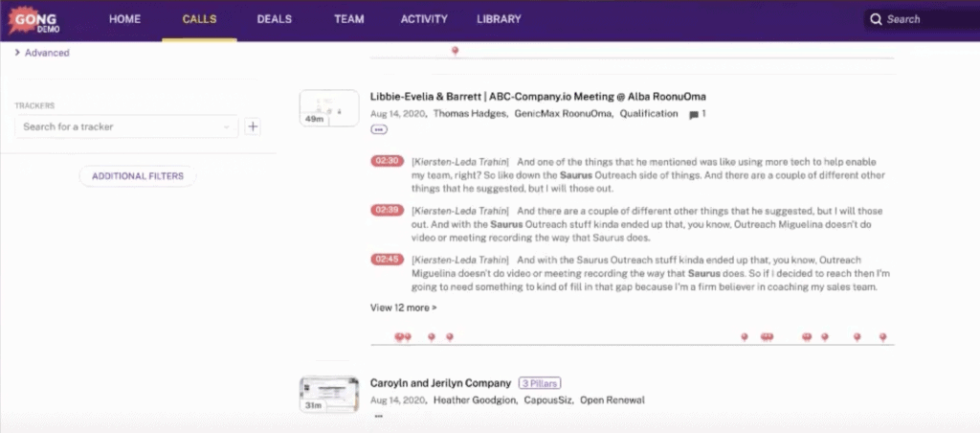Open the 31m call thumbnail

pyautogui.click(x=329, y=395)
